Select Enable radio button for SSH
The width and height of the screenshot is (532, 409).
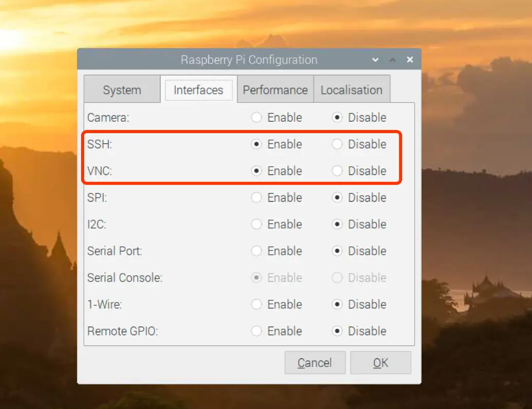pyautogui.click(x=257, y=144)
